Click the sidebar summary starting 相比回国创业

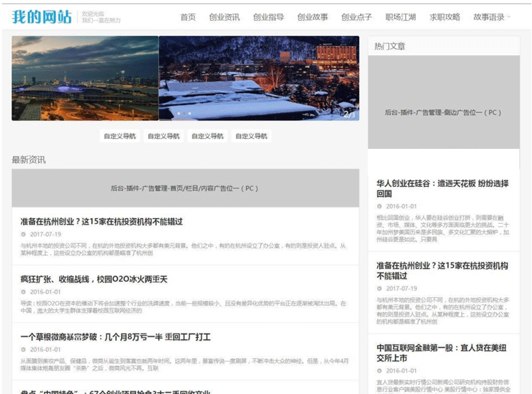click(443, 229)
